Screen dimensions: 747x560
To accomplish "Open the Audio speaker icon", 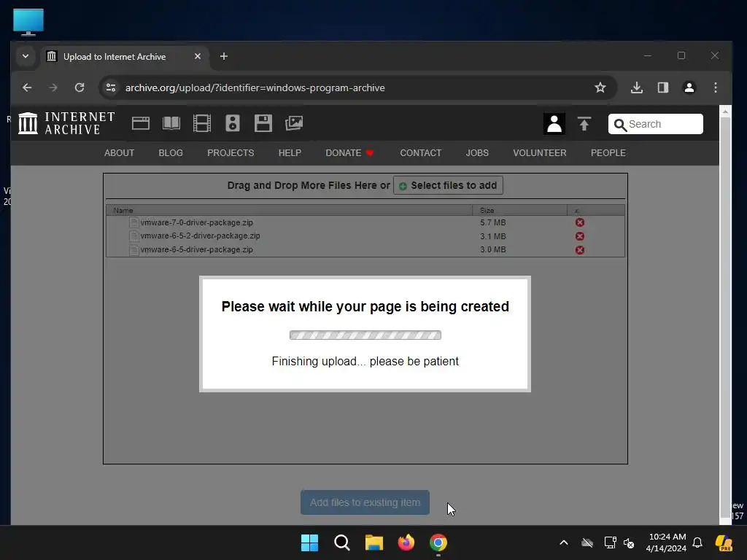I will [233, 123].
